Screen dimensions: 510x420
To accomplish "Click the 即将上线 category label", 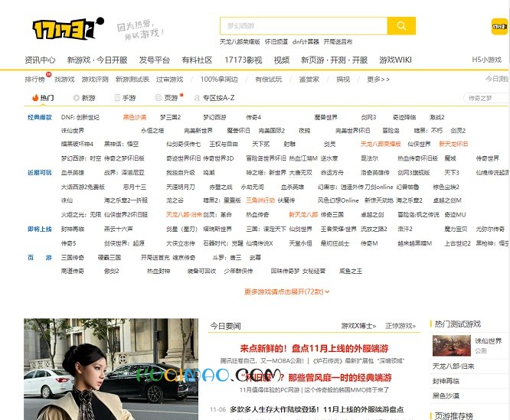I will [40, 229].
